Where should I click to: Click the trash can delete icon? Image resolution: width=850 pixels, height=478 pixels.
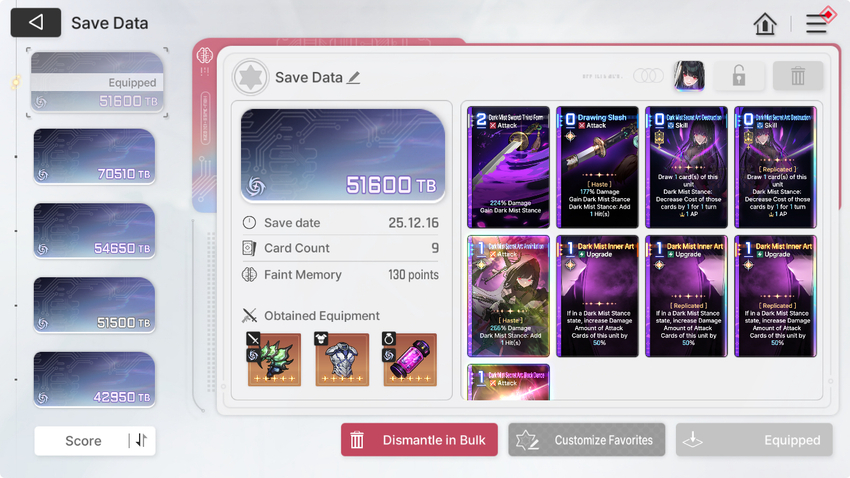(x=797, y=75)
